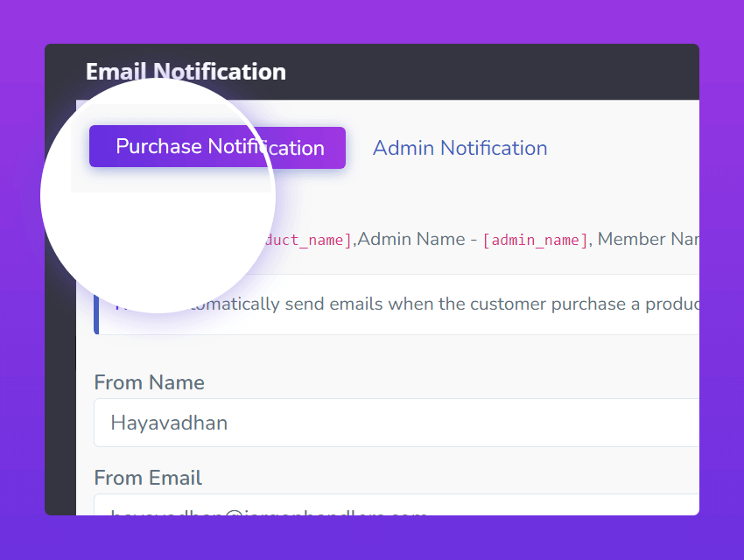The image size is (744, 560).
Task: Click the "Member Name" text after the shortcodes
Action: (646, 239)
